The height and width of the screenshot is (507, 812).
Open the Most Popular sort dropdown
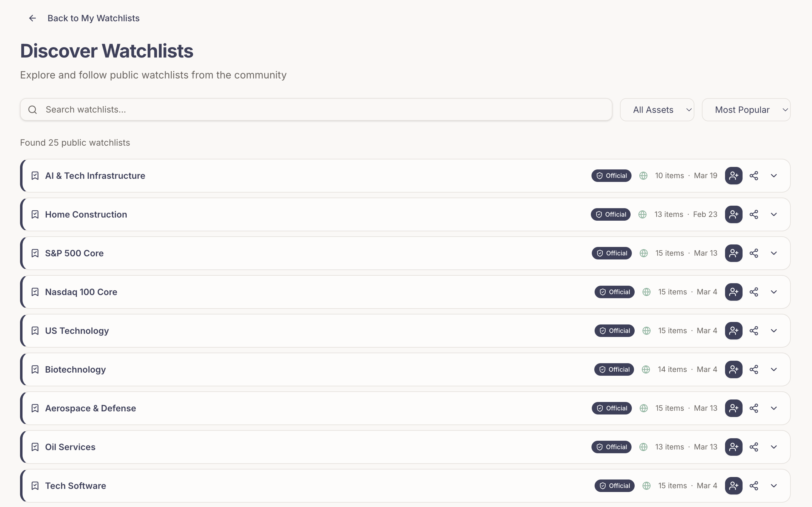click(x=746, y=110)
